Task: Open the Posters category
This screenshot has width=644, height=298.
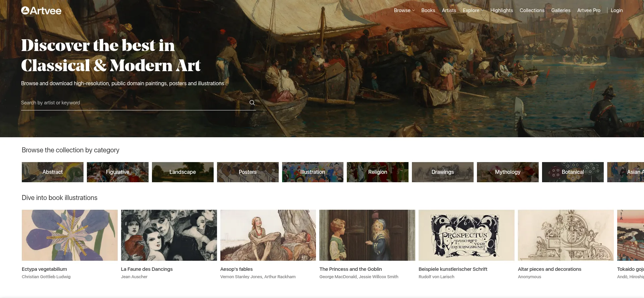Action: pos(248,172)
